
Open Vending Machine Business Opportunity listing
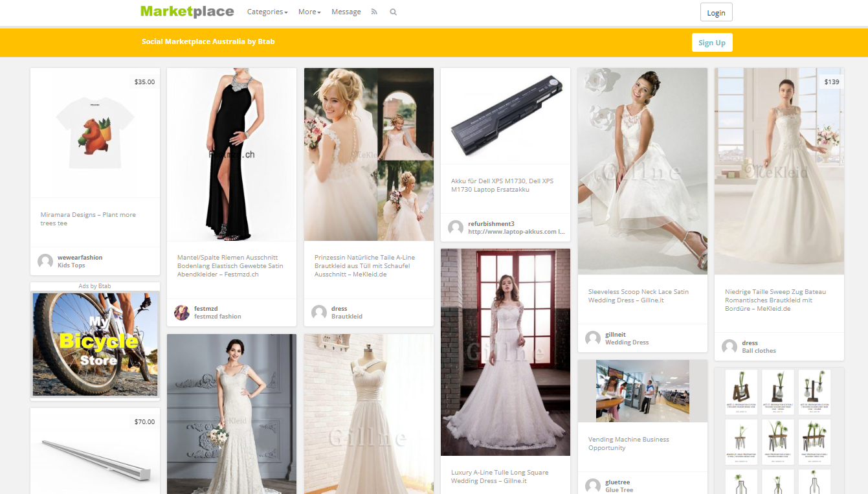(629, 443)
